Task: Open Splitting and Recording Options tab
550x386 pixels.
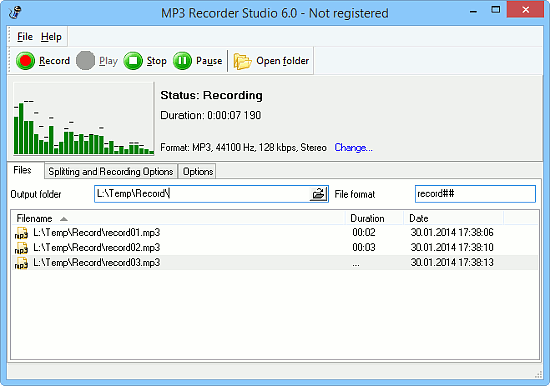Action: click(111, 171)
